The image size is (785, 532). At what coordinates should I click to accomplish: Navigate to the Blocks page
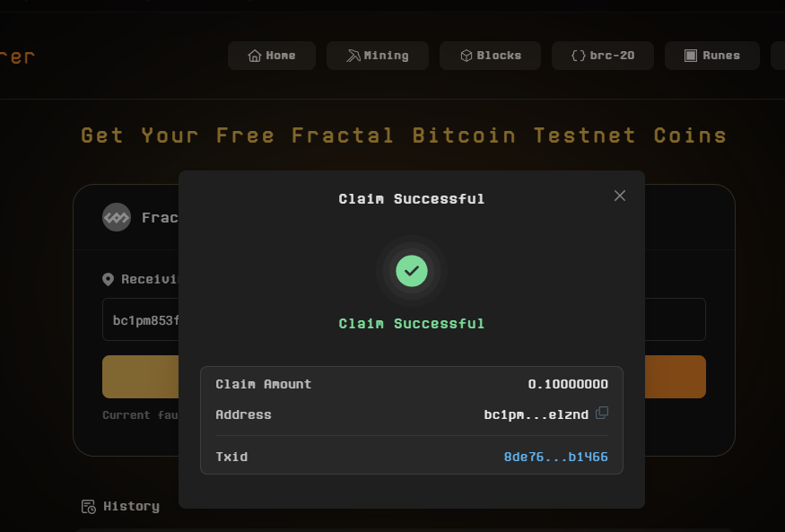(x=490, y=56)
